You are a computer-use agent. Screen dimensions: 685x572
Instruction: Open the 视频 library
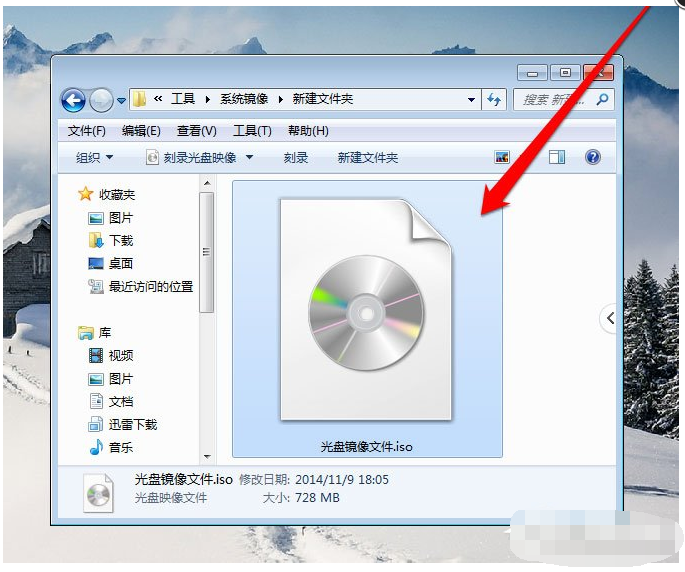[121, 355]
